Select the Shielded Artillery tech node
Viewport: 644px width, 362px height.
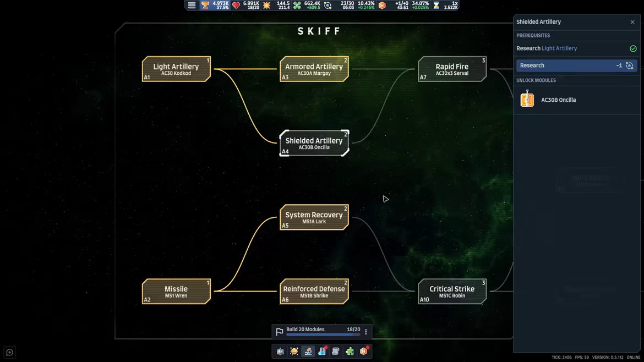(x=314, y=143)
